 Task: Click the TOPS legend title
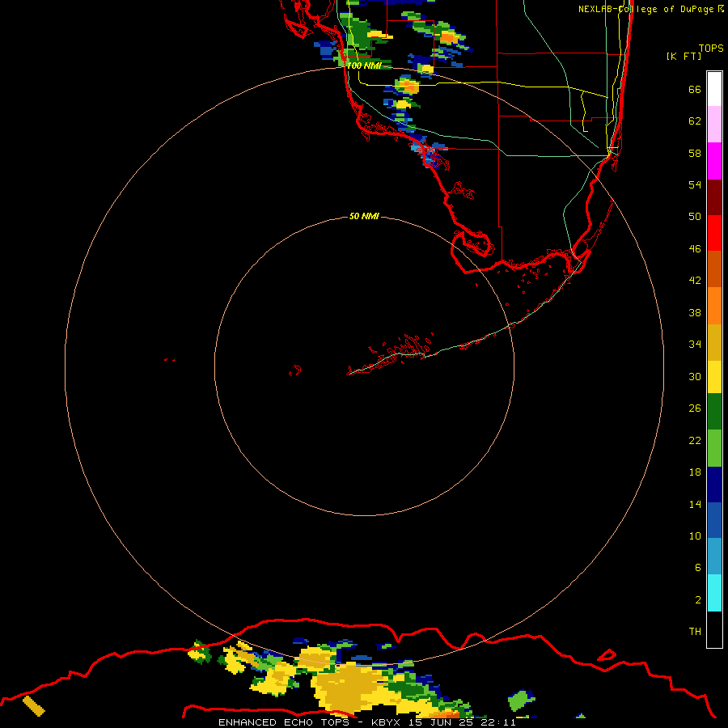coord(711,48)
